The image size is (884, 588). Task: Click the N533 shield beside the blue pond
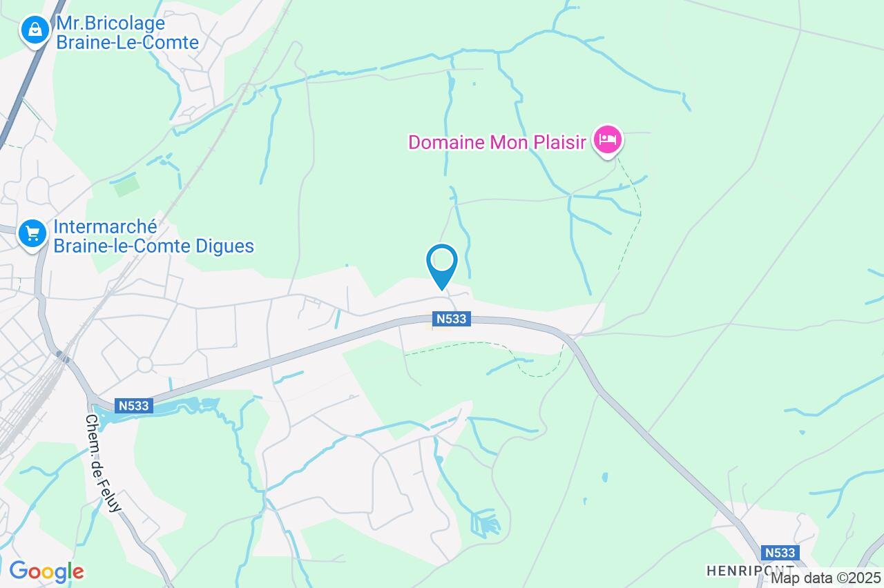134,406
